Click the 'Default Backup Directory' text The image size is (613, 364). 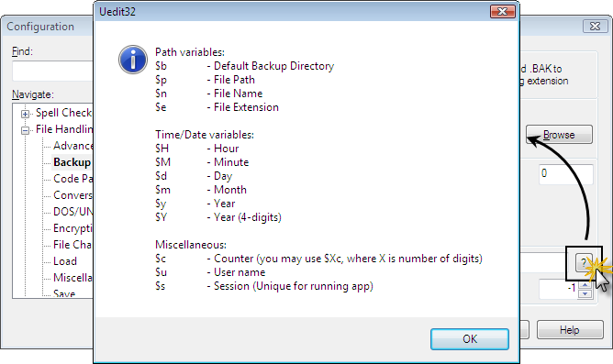273,66
